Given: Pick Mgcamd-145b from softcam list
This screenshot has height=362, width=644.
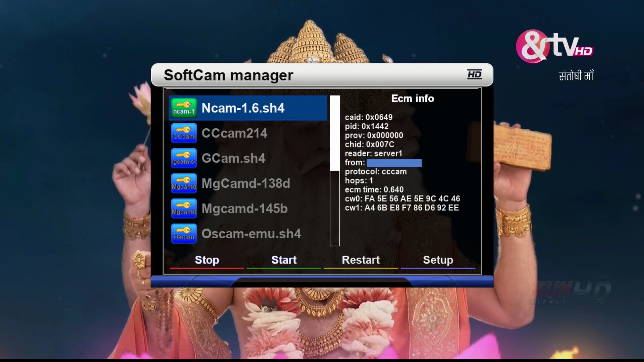Looking at the screenshot, I should click(x=245, y=208).
